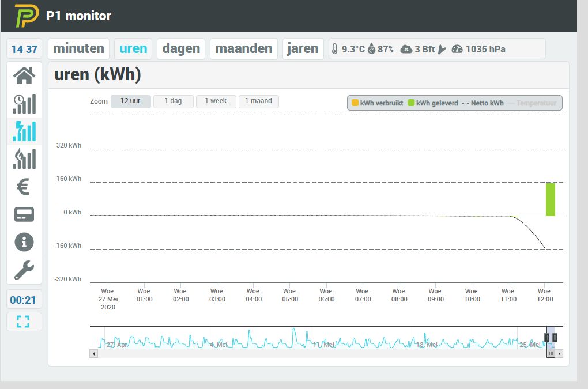Click the uren (kWh) heading
This screenshot has height=389, width=588.
(x=97, y=74)
